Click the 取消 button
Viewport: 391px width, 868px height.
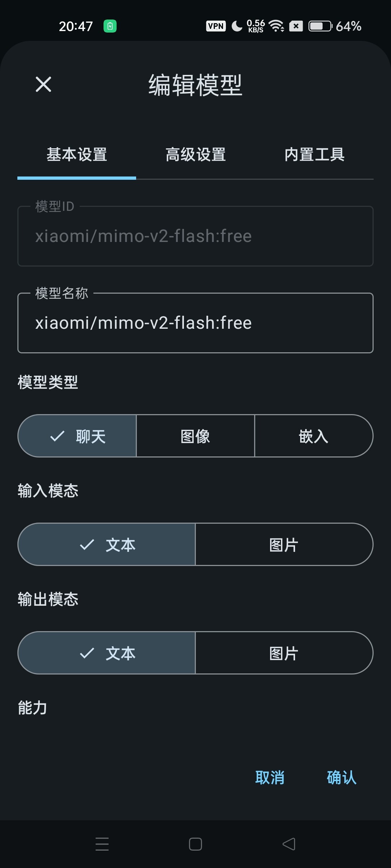[x=270, y=777]
